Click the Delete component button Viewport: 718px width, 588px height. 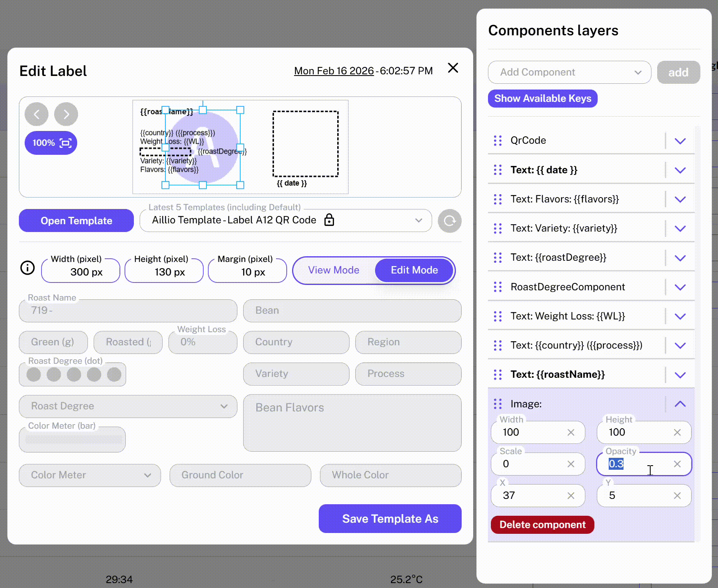(542, 525)
